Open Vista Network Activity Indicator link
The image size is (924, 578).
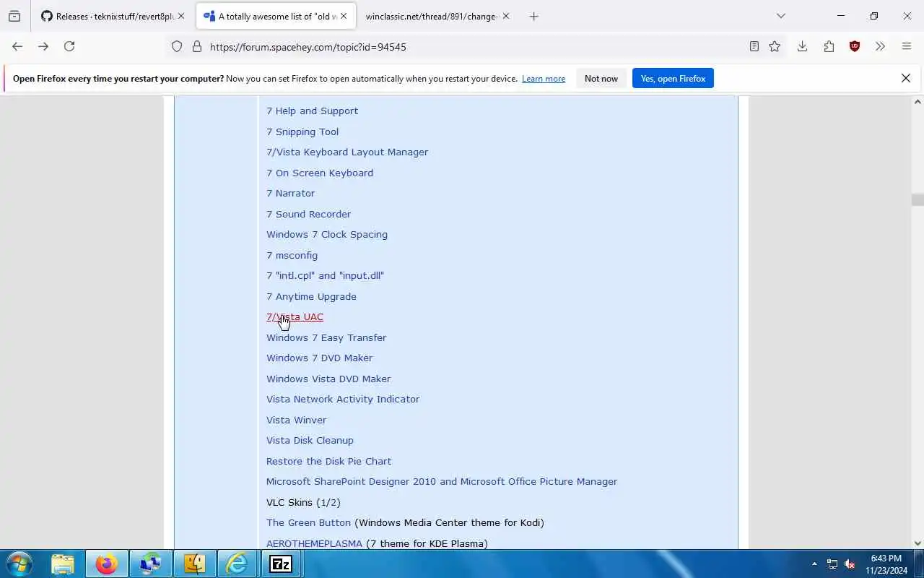[x=343, y=399]
